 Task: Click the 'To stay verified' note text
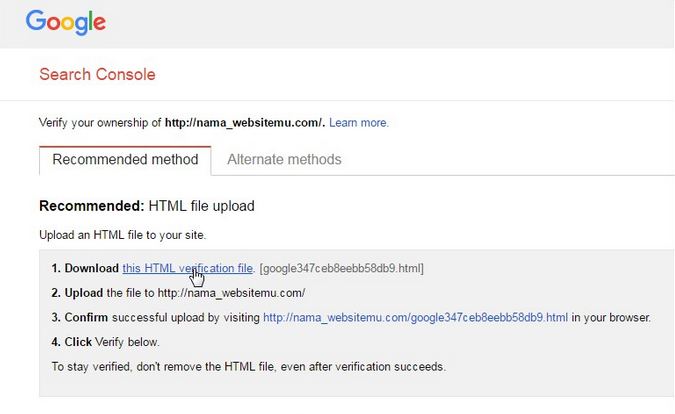(249, 367)
